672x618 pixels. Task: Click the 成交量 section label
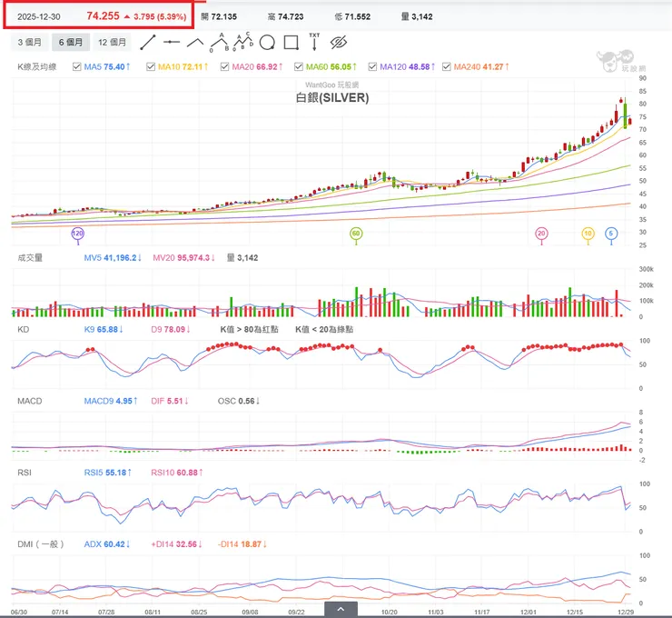click(x=30, y=258)
